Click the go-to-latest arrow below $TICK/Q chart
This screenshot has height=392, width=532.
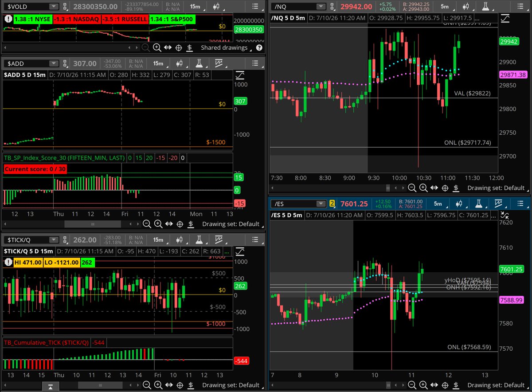click(51, 387)
